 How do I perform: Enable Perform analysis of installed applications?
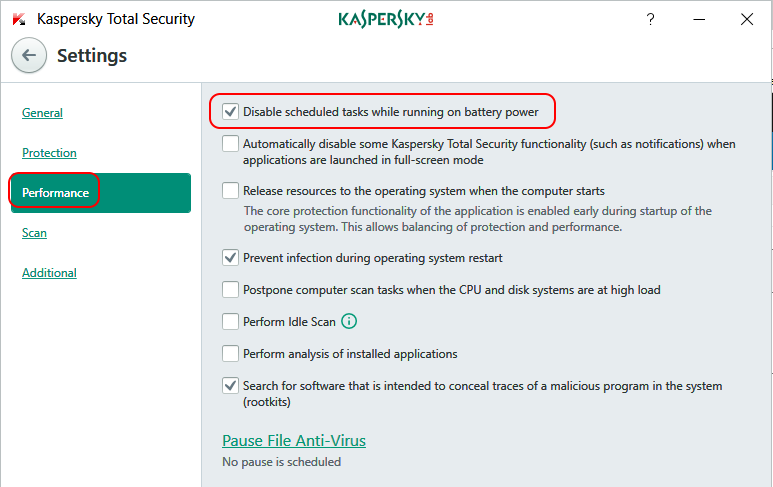[x=231, y=354]
